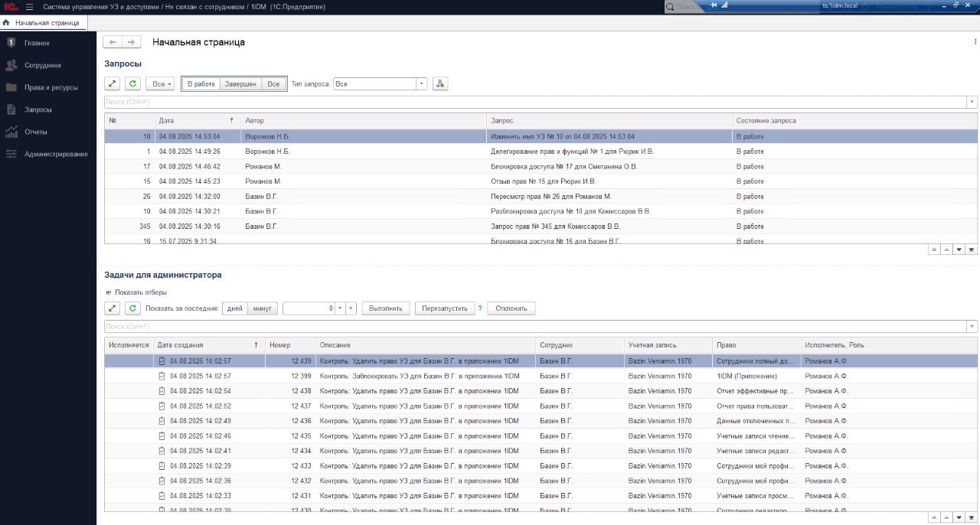980x525 pixels.
Task: Click the Сотрудники sidebar icon
Action: coord(11,65)
